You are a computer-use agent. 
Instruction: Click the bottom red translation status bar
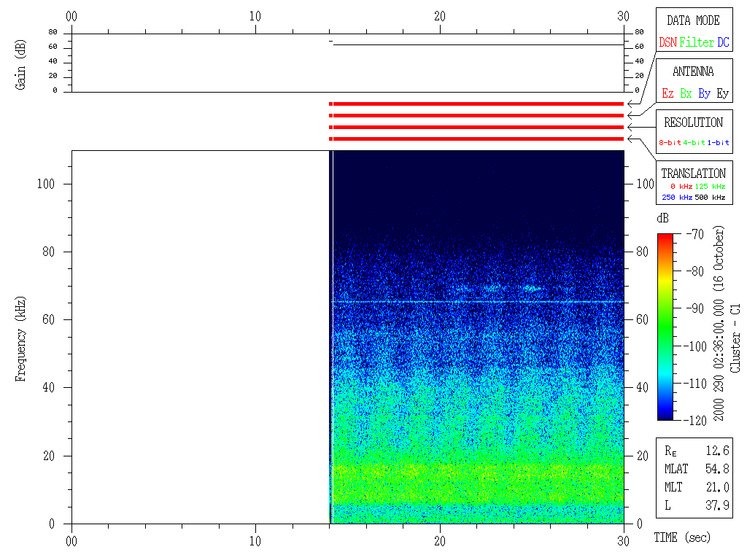click(478, 139)
